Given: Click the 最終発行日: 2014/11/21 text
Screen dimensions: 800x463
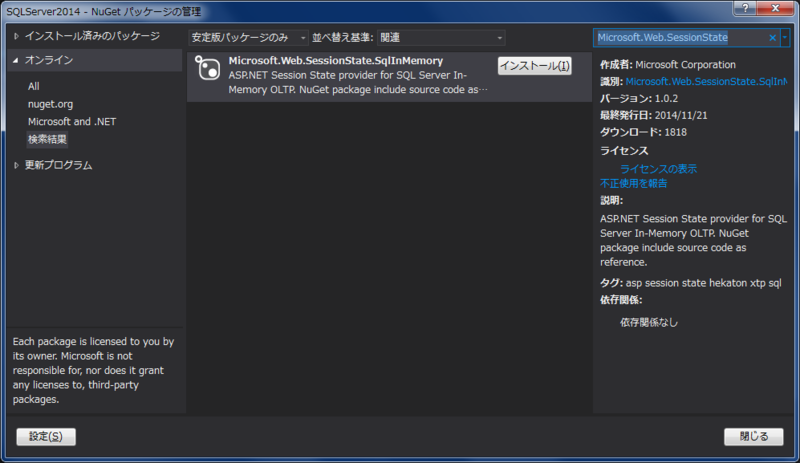Looking at the screenshot, I should tap(654, 115).
